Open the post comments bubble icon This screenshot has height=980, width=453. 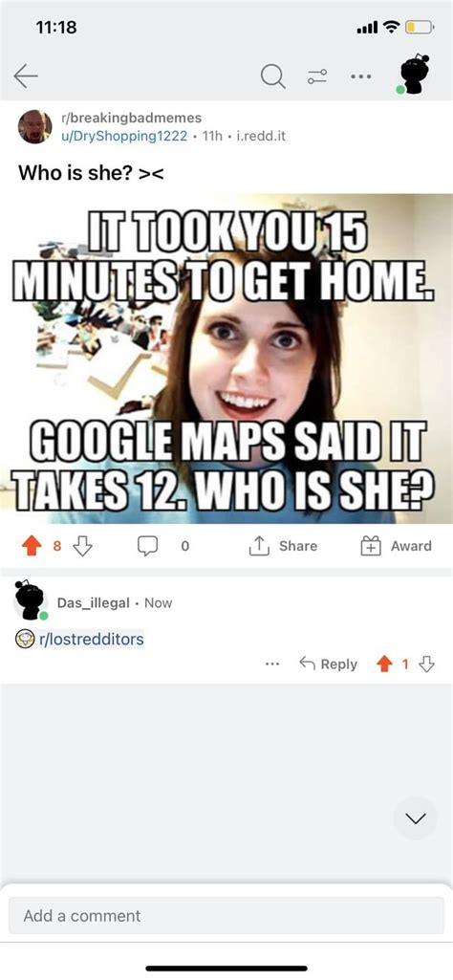147,546
